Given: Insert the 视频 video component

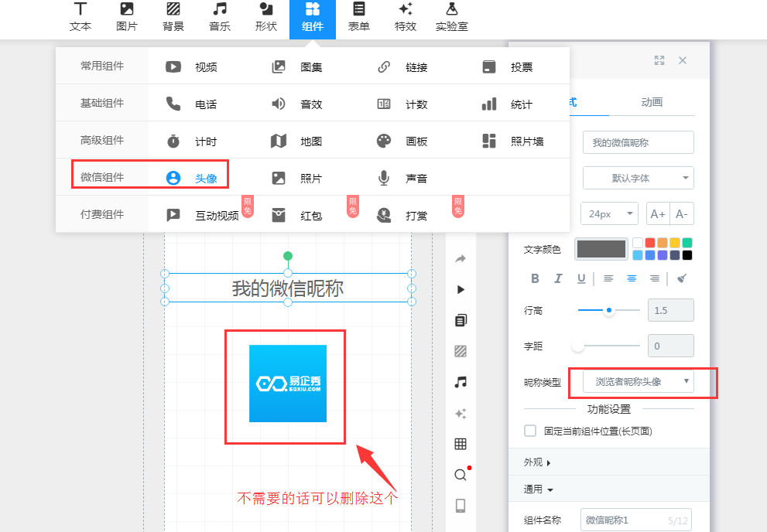Looking at the screenshot, I should point(191,67).
